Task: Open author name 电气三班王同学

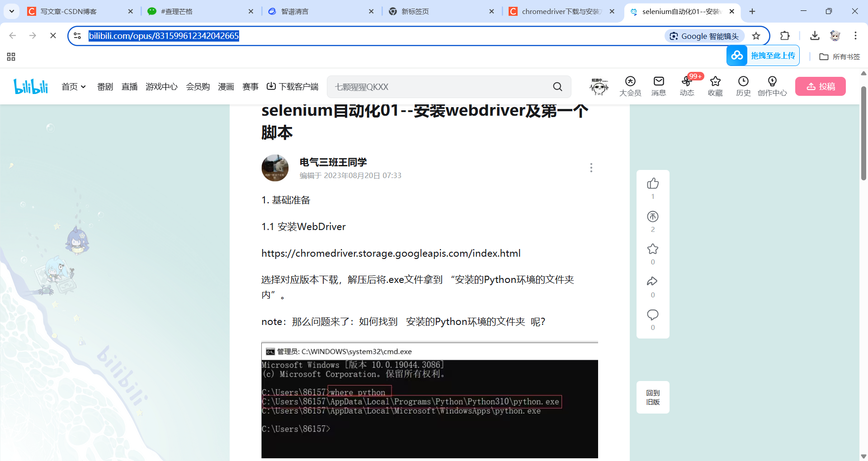Action: click(x=333, y=162)
